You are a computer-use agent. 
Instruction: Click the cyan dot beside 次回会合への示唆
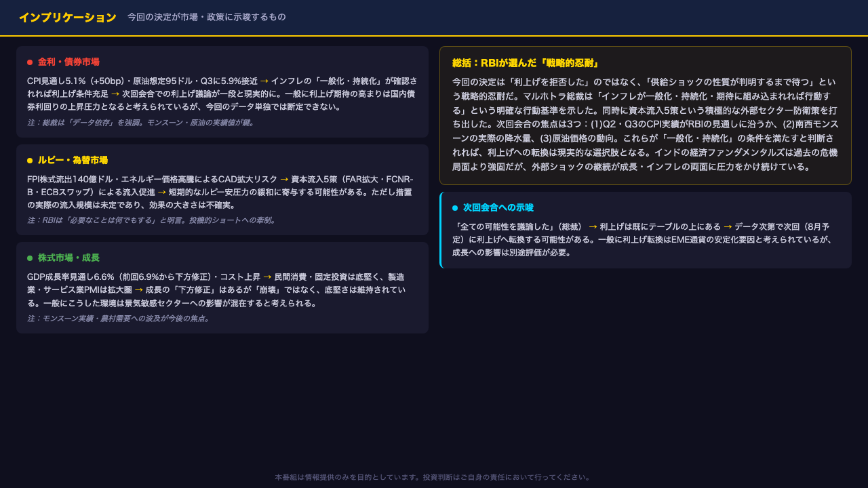coord(455,208)
